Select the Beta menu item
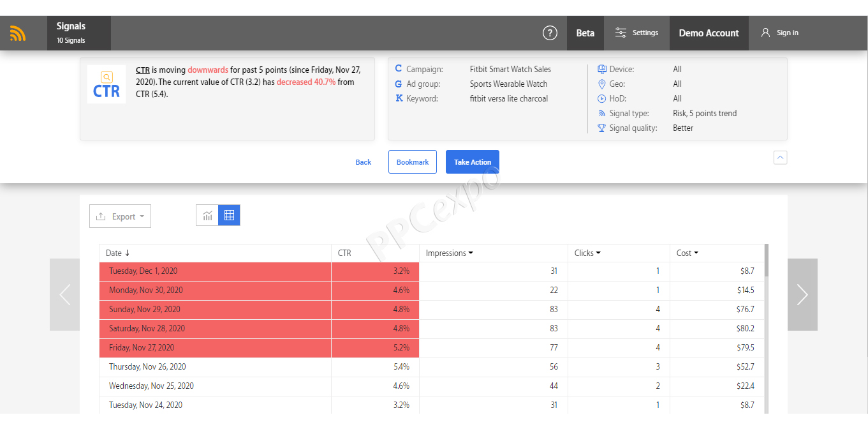The width and height of the screenshot is (868, 429). (585, 33)
